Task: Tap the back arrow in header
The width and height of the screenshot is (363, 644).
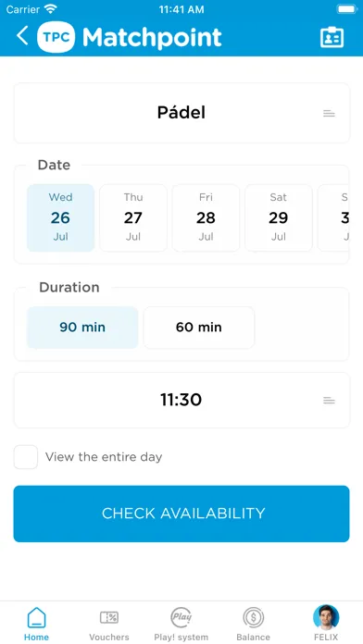Action: [22, 36]
